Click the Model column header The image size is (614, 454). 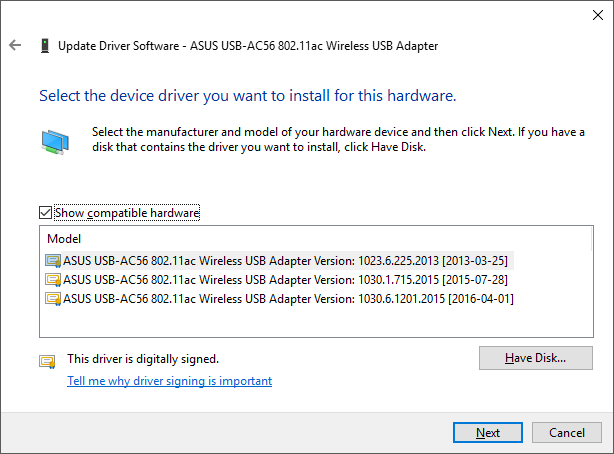tap(64, 239)
